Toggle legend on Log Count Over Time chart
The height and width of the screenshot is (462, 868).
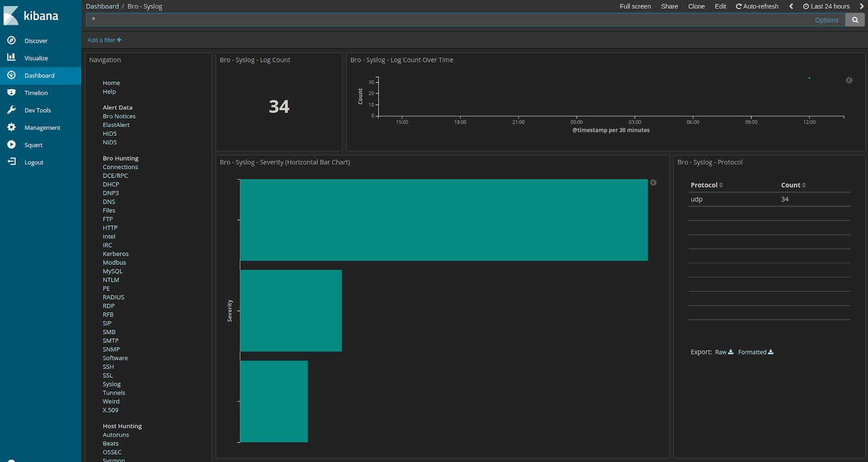(x=849, y=80)
